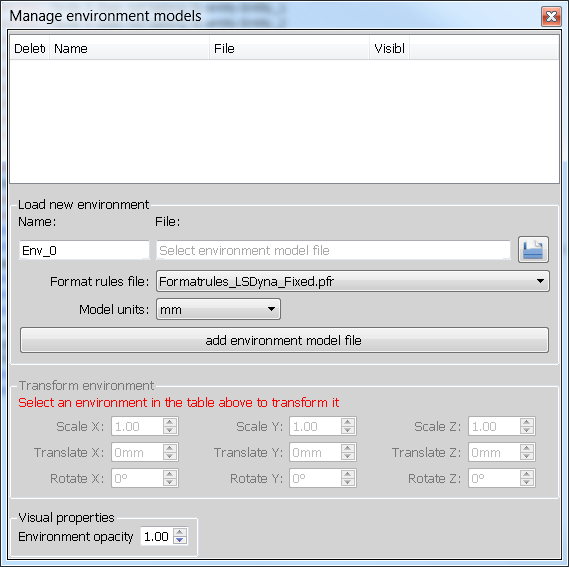Screen dimensions: 569x567
Task: Click the Rotate Y value field
Action: (x=315, y=478)
